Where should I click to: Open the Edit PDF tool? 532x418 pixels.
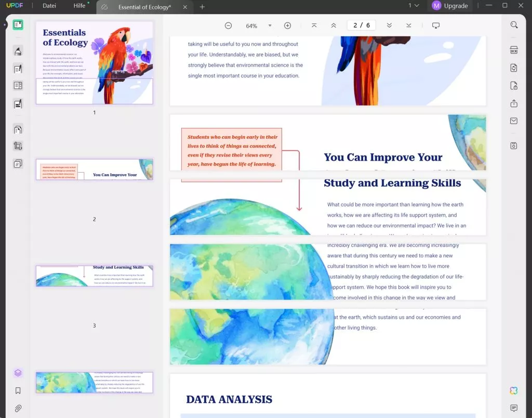coord(18,69)
